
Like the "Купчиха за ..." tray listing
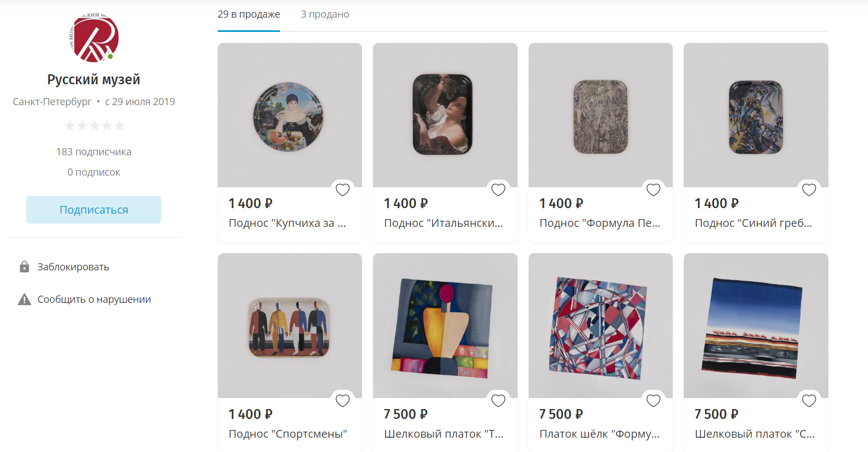coord(343,190)
